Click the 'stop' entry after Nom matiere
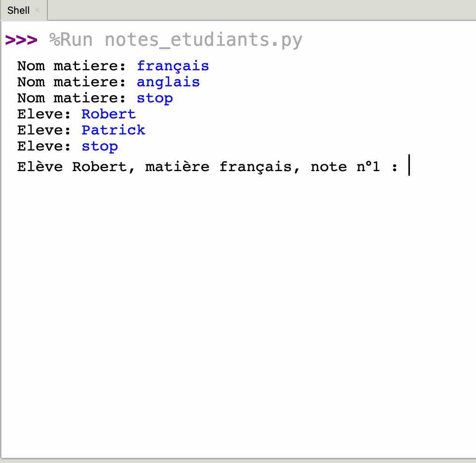This screenshot has height=463, width=476. (x=155, y=98)
